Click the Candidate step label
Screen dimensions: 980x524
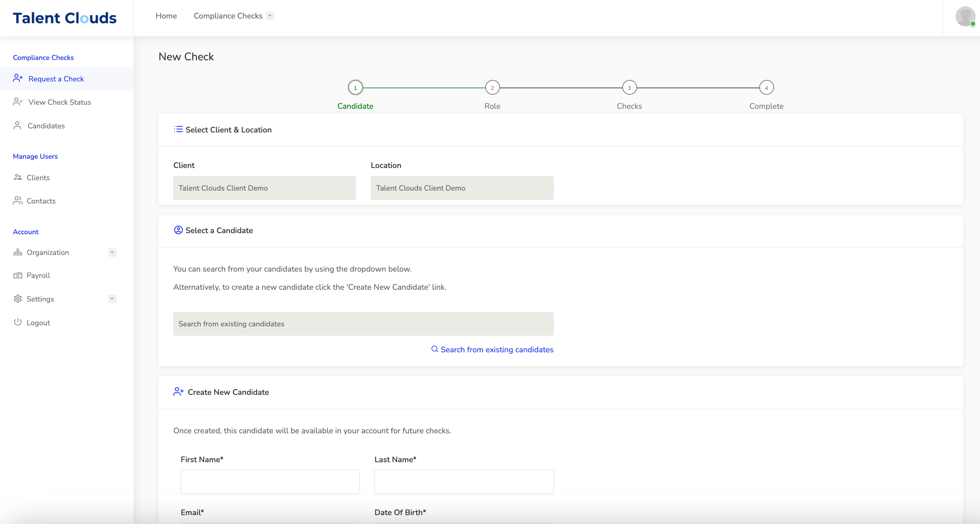click(x=355, y=106)
